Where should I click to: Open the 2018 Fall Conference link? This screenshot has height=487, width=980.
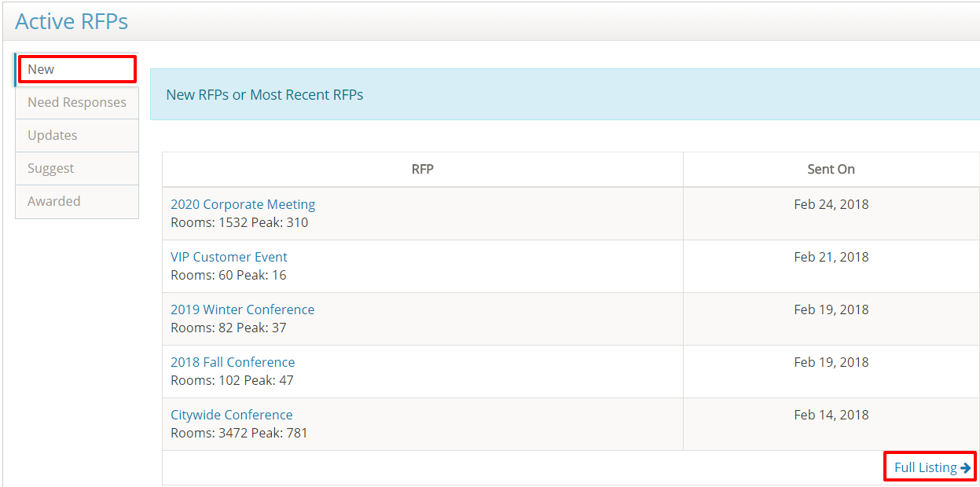point(233,362)
